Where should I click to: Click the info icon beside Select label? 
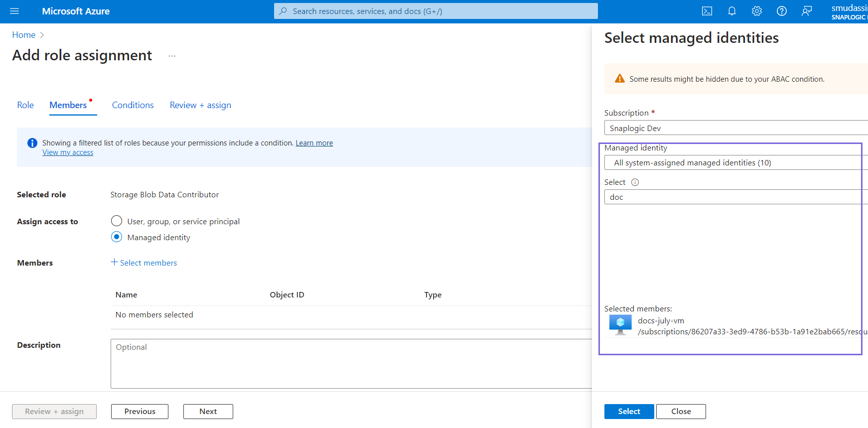(x=635, y=182)
